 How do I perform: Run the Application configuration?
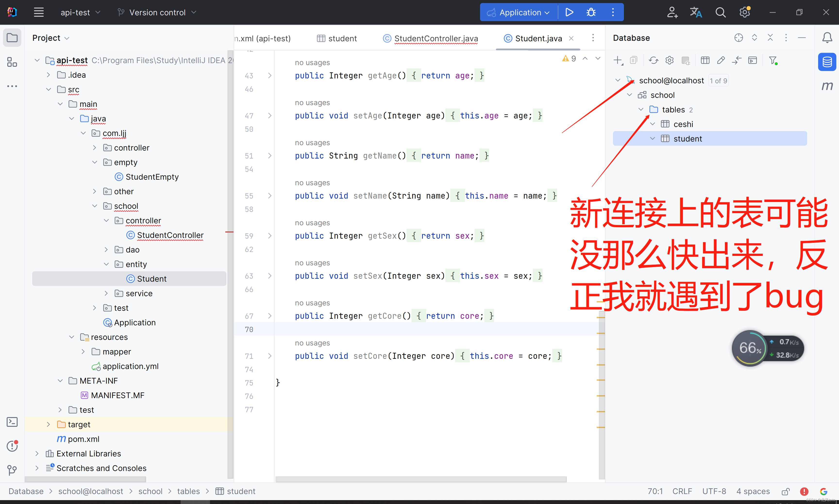(569, 13)
